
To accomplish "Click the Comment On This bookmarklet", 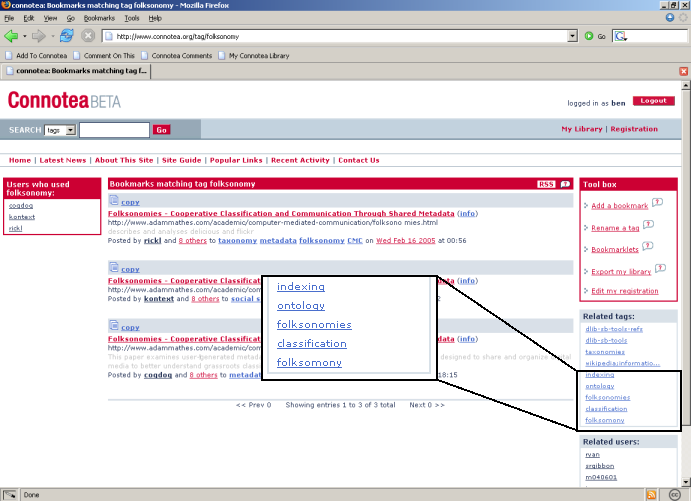I will [104, 56].
